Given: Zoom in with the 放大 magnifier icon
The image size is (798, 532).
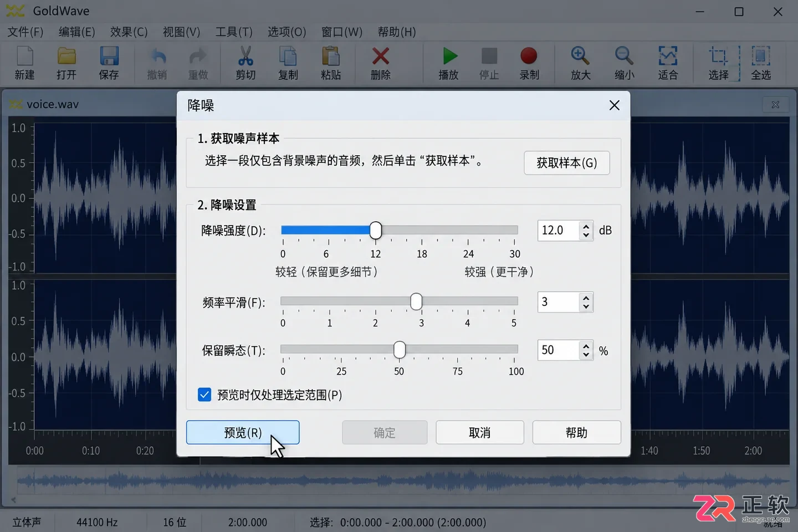Looking at the screenshot, I should 580,56.
